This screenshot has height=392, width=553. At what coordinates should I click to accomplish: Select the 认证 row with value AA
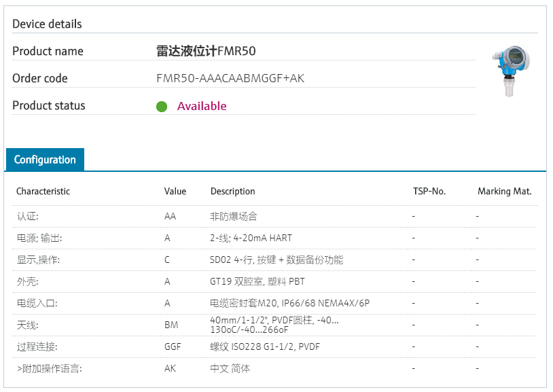coord(275,216)
